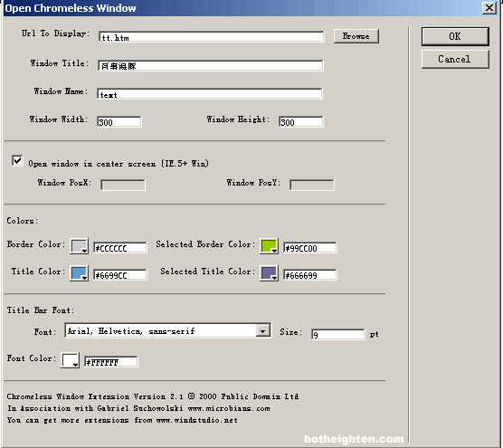The height and width of the screenshot is (448, 503).
Task: Select the Window Width field
Action: (119, 121)
